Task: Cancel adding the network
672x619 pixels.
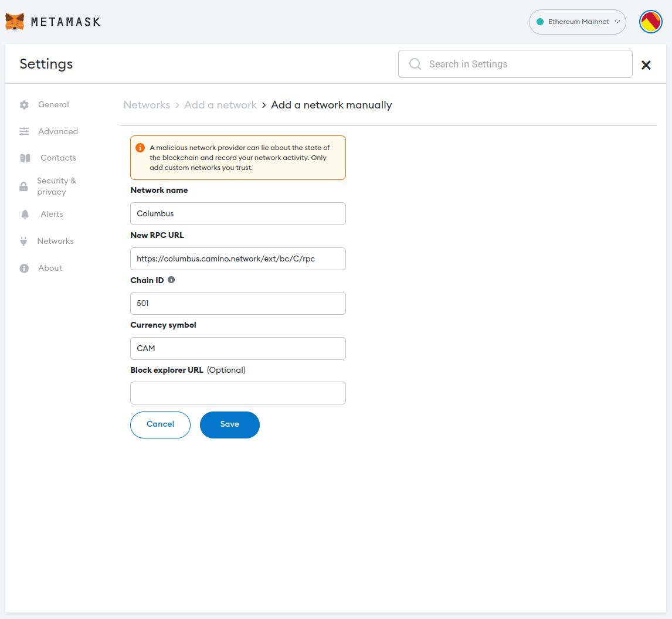Action: tap(160, 424)
